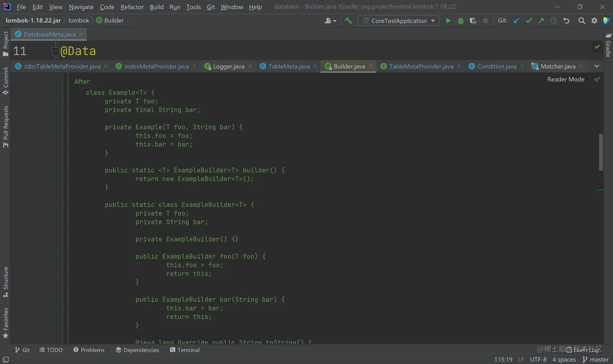The image size is (613, 364).
Task: Open the Gradle tool window
Action: click(x=608, y=45)
